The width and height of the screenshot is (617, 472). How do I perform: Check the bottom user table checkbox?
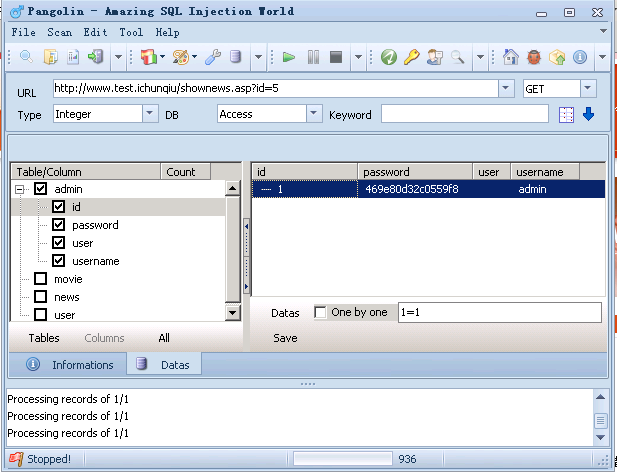tap(41, 315)
